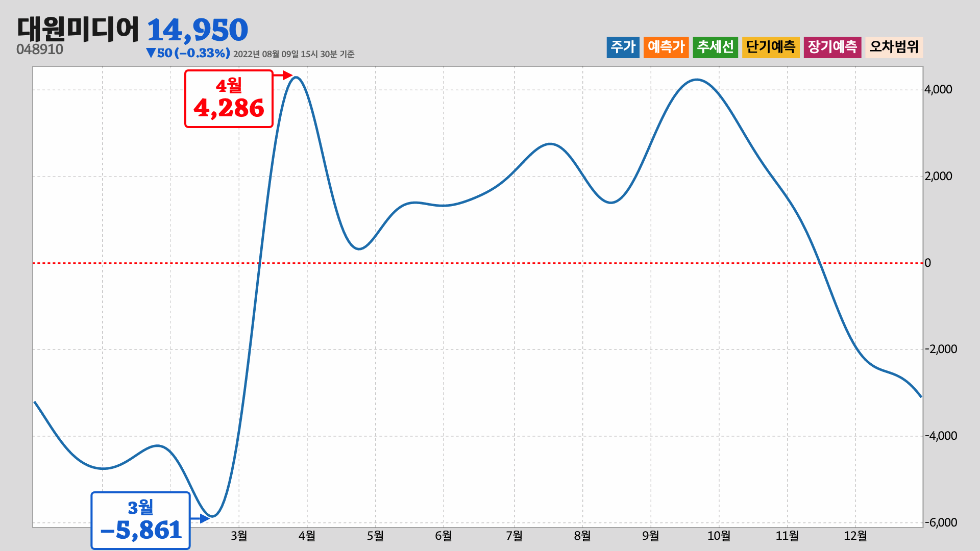Click the 0 baseline y-axis label
This screenshot has width=980, height=551.
click(928, 263)
